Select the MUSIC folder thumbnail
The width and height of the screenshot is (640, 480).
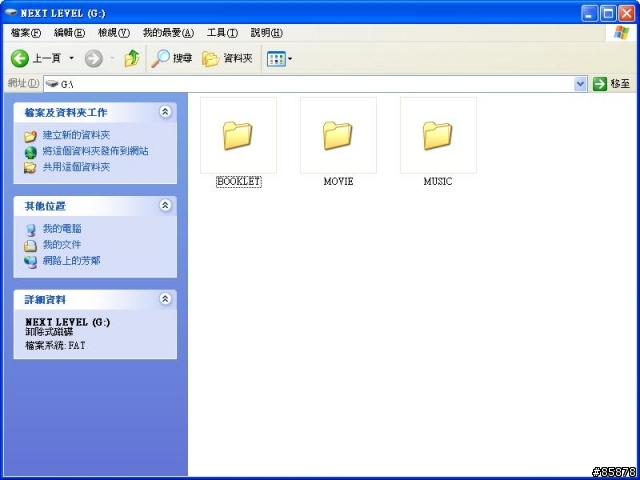(438, 135)
